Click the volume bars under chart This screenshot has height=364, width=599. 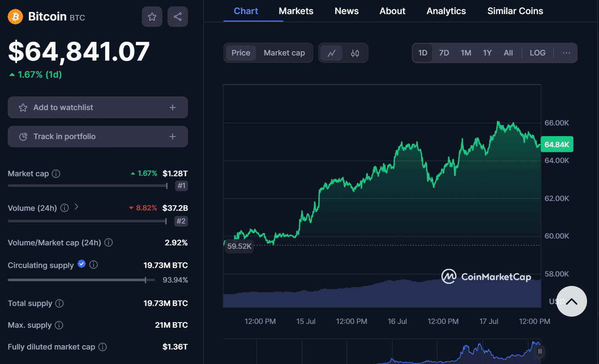[382, 294]
